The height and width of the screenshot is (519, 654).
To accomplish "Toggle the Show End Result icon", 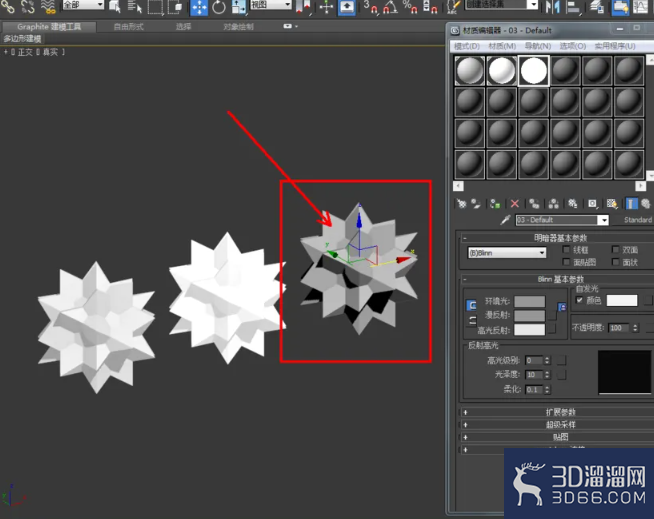I will click(631, 204).
